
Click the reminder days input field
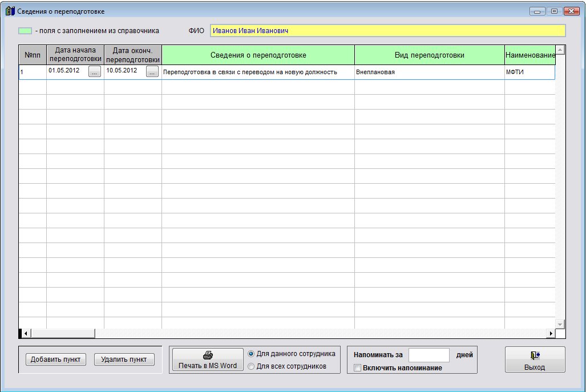pyautogui.click(x=429, y=355)
